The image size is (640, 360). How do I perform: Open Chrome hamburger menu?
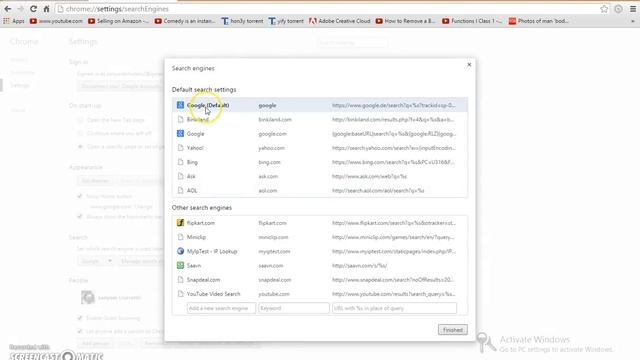tap(633, 9)
